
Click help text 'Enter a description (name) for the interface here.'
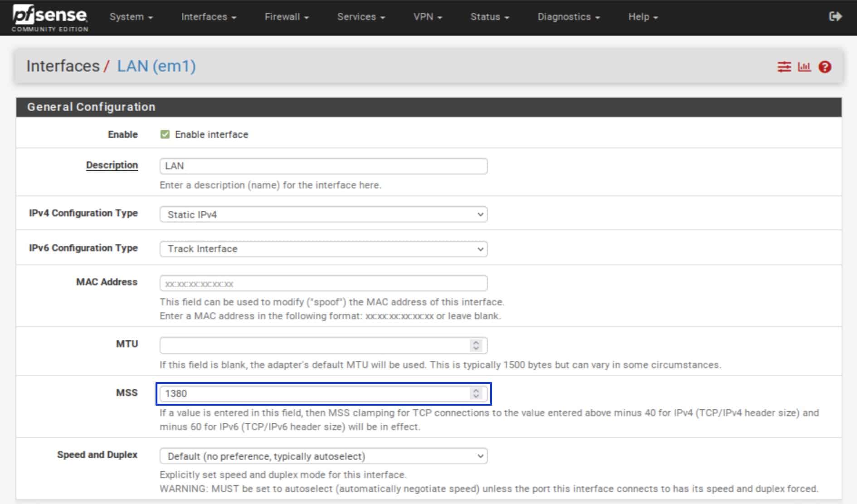(270, 185)
